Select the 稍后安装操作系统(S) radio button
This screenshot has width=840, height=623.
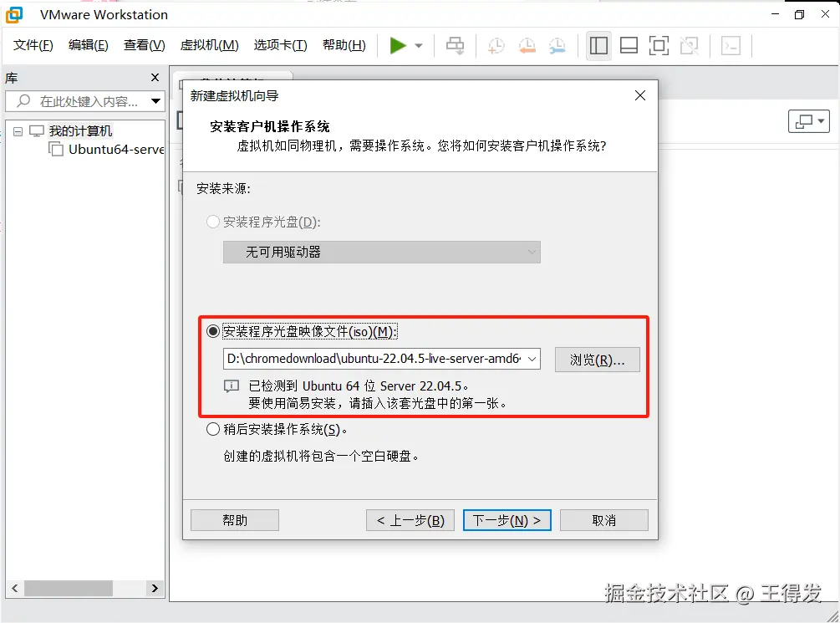click(213, 429)
